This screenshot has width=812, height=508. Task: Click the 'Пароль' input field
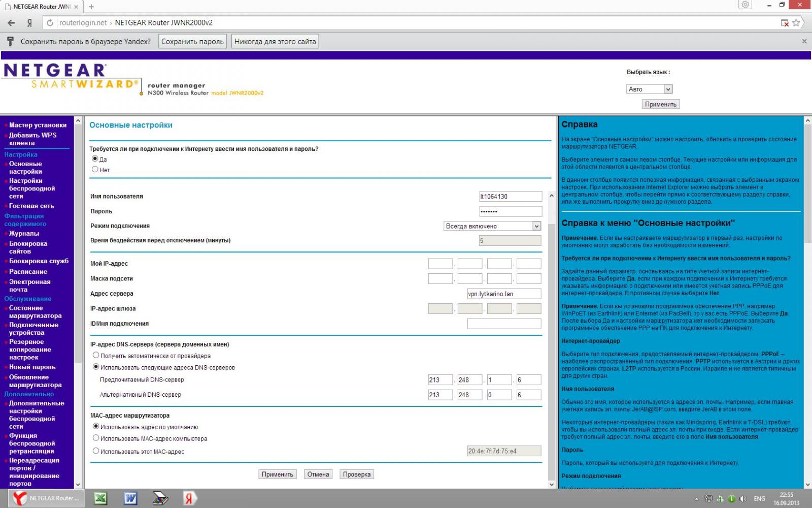[x=511, y=211]
